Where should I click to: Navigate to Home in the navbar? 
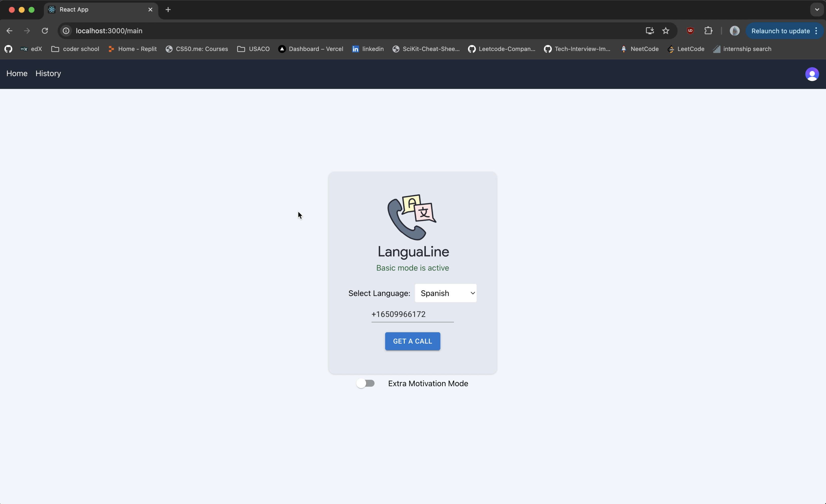(x=17, y=73)
